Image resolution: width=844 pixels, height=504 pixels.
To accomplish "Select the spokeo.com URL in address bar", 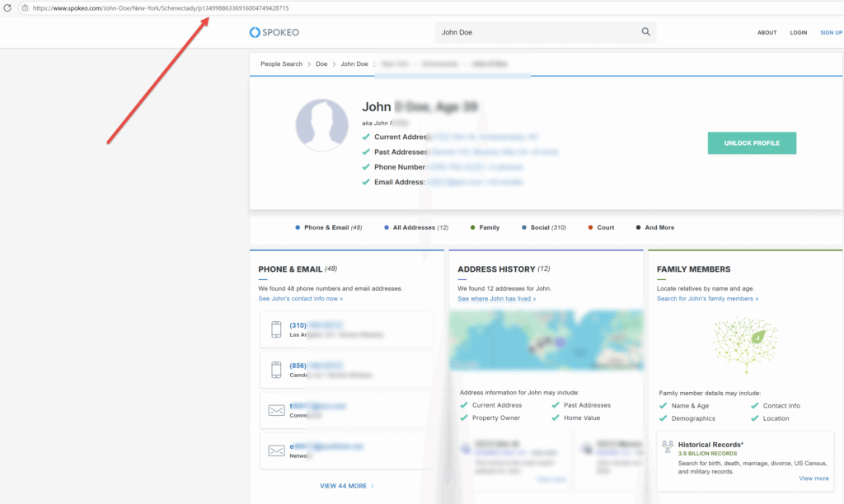I will click(161, 8).
